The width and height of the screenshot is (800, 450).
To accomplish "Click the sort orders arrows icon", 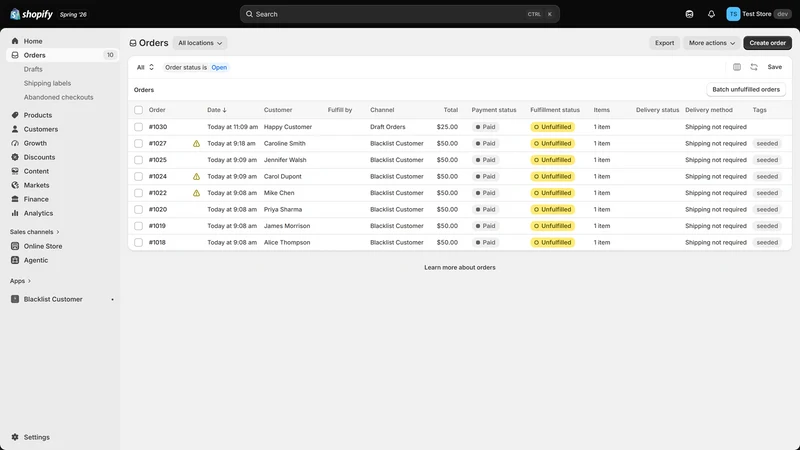I will (754, 67).
